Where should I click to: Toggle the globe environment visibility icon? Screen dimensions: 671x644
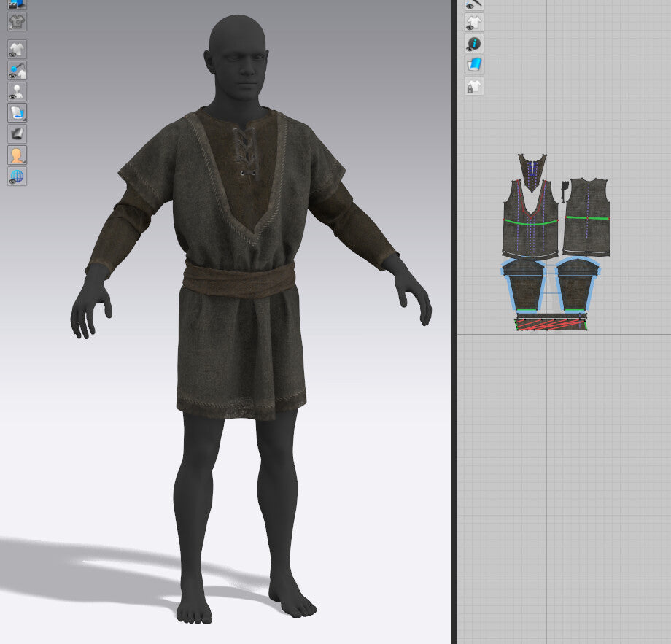[x=17, y=176]
